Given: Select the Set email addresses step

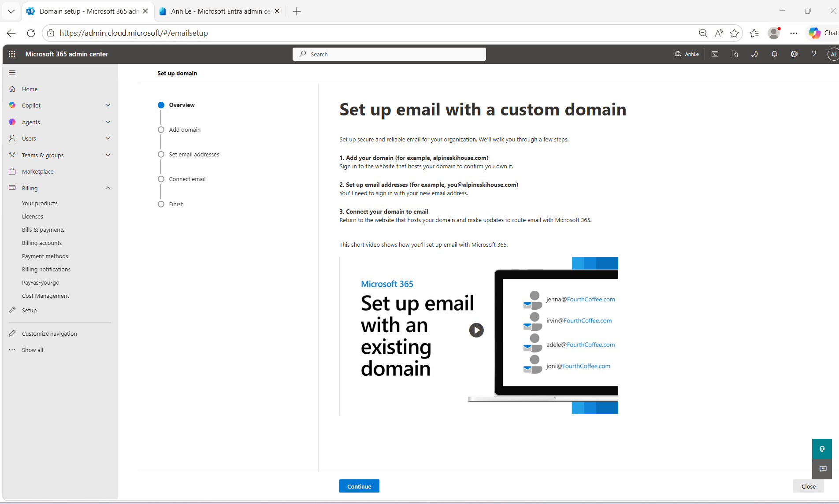Looking at the screenshot, I should pos(189,154).
